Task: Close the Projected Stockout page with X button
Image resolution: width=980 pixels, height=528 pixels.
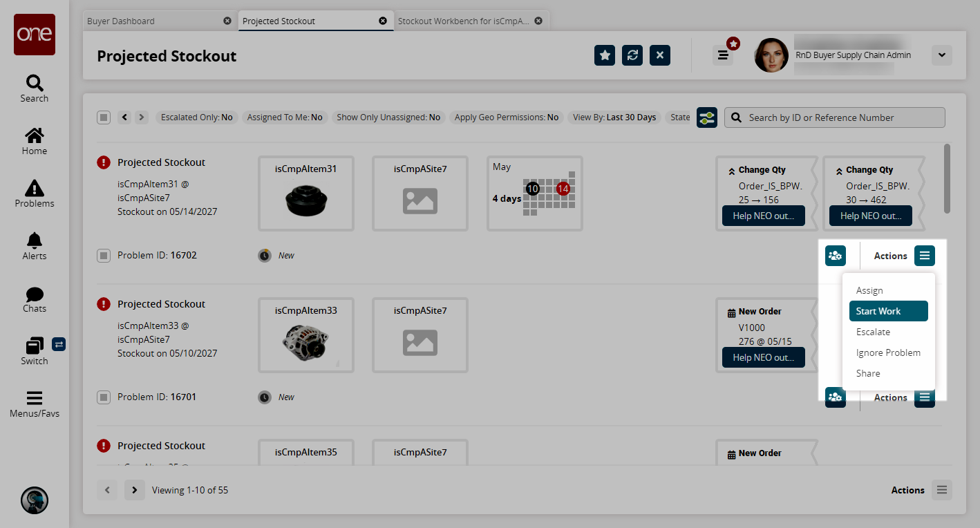Action: [x=660, y=55]
